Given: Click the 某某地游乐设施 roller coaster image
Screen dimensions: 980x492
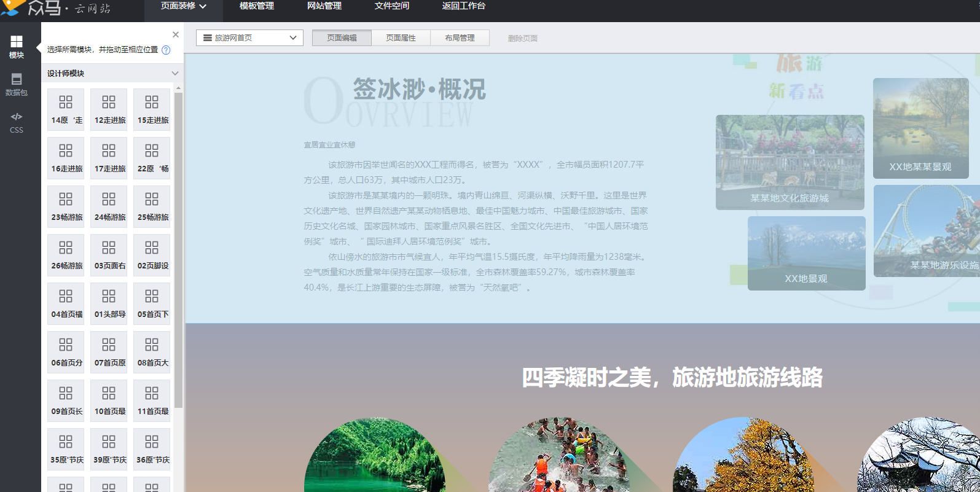Looking at the screenshot, I should [927, 231].
